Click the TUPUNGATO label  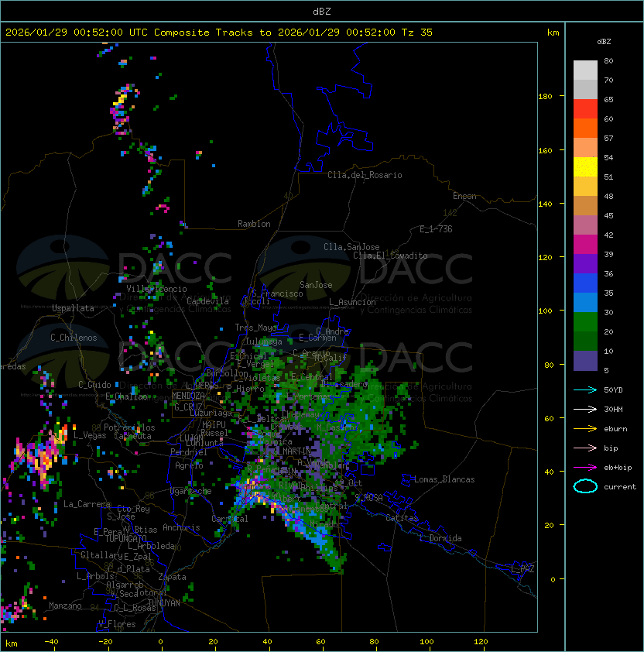pos(125,539)
